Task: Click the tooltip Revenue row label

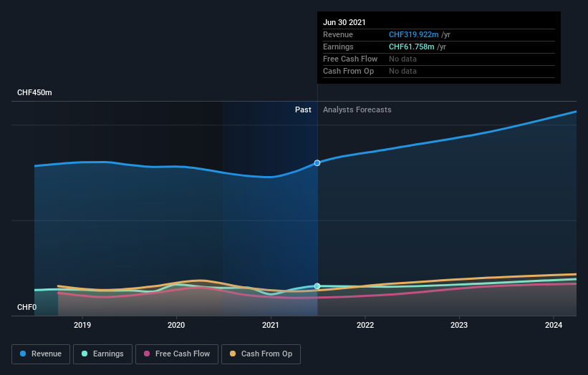Action: point(338,34)
